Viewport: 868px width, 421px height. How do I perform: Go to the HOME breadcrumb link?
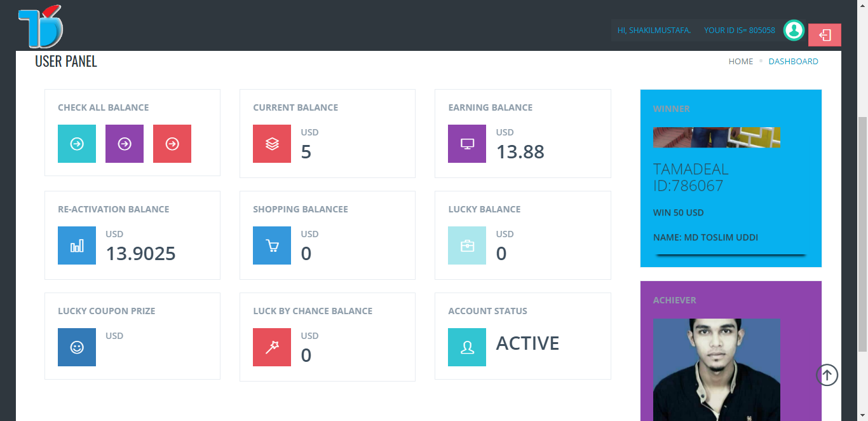(740, 62)
